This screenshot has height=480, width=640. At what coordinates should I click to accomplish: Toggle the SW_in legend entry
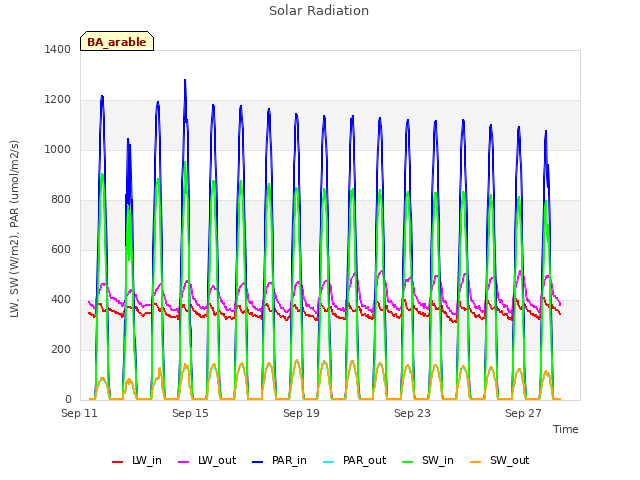tap(428, 461)
